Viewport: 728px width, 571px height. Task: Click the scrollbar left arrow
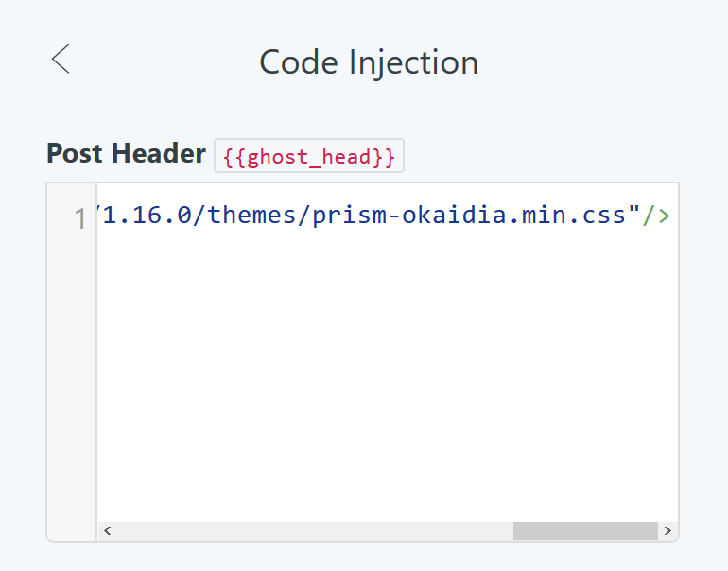point(107,531)
